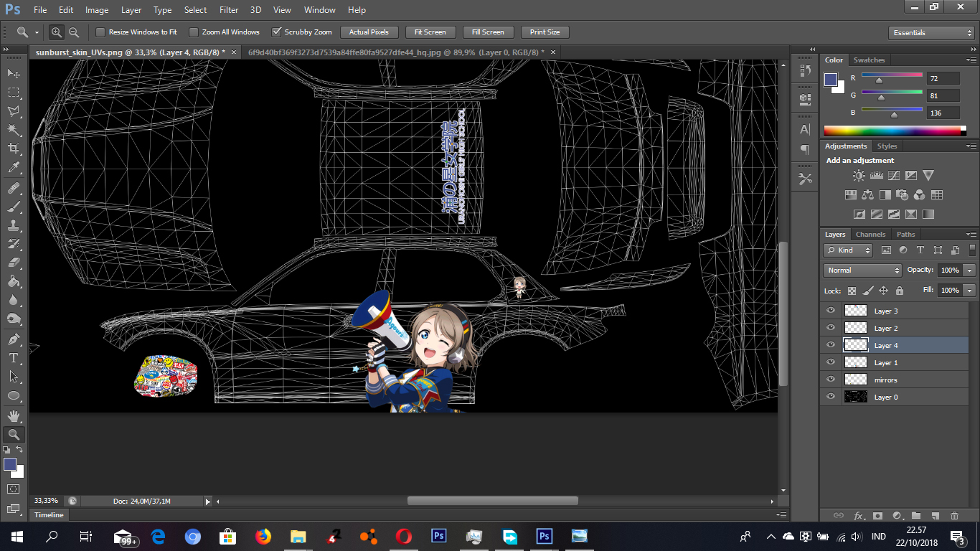Image resolution: width=980 pixels, height=551 pixels.
Task: Select the Ellipse shape tool
Action: tap(14, 395)
